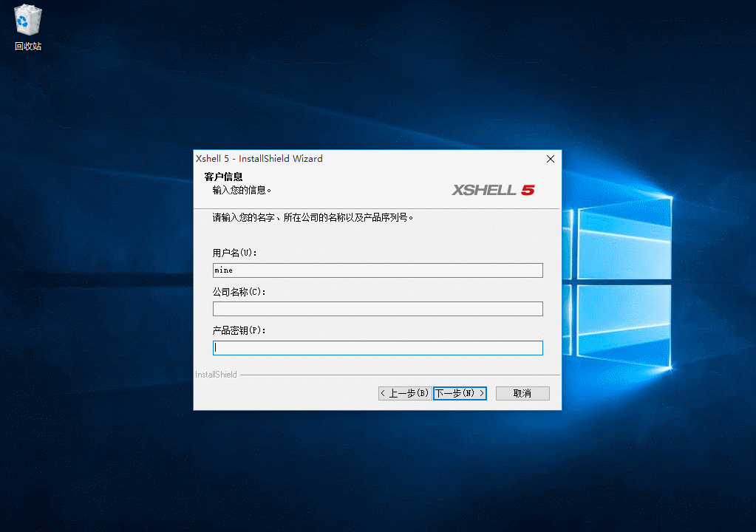Cancel the installation with 取消
Image resolution: width=756 pixels, height=532 pixels.
coord(522,393)
